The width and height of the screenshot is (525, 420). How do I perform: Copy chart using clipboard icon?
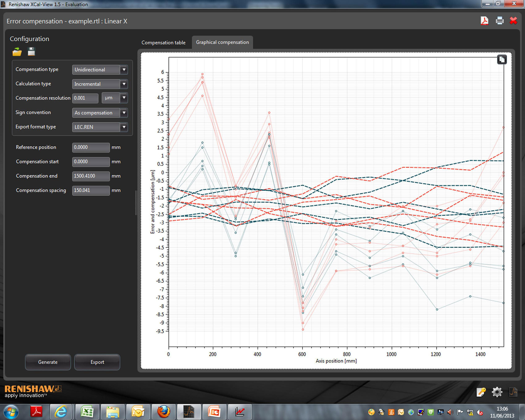click(x=502, y=60)
